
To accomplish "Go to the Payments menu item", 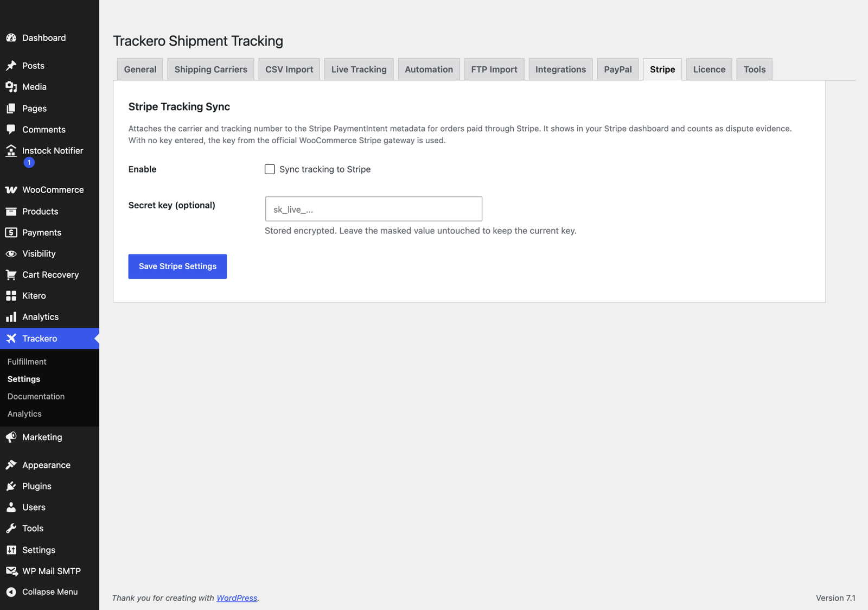I will pyautogui.click(x=49, y=233).
